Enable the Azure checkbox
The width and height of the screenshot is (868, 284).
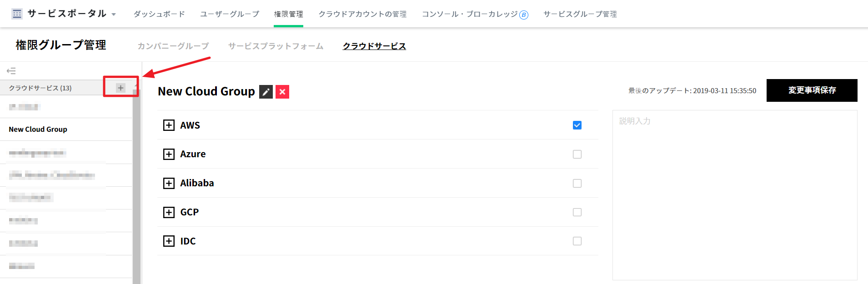click(x=577, y=154)
